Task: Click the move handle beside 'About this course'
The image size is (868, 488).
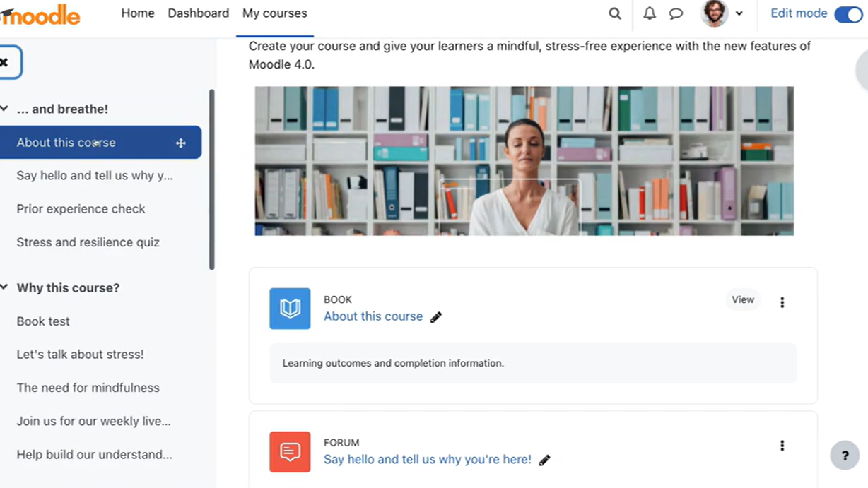Action: click(x=180, y=142)
